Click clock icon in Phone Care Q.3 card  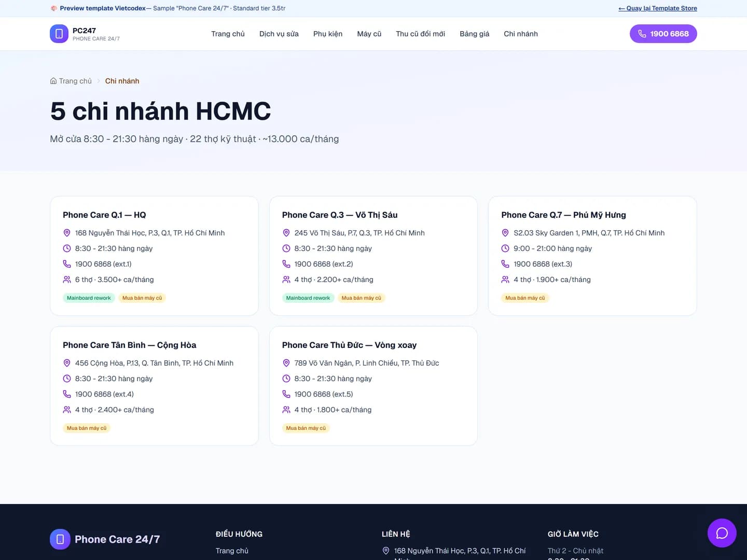pyautogui.click(x=286, y=248)
